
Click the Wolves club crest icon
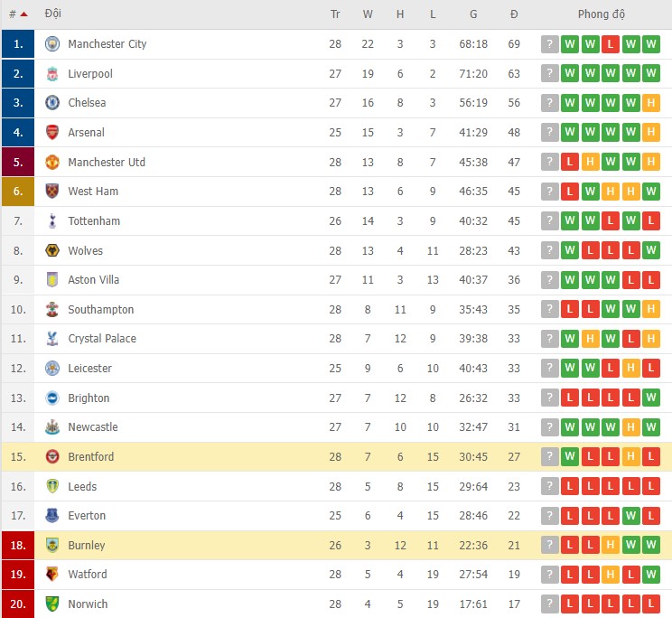(x=52, y=251)
